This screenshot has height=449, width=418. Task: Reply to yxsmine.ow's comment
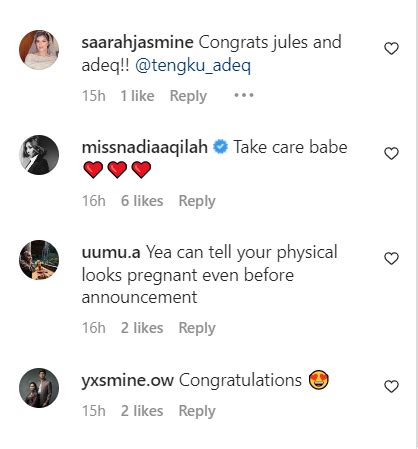coord(197,411)
